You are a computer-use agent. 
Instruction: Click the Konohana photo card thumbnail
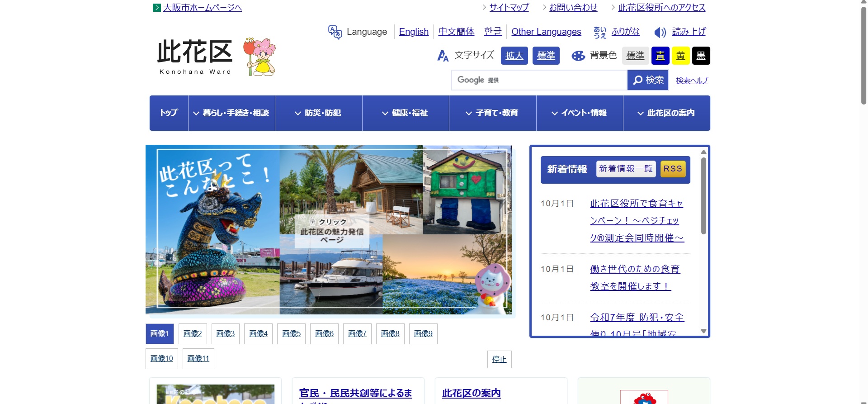click(216, 394)
